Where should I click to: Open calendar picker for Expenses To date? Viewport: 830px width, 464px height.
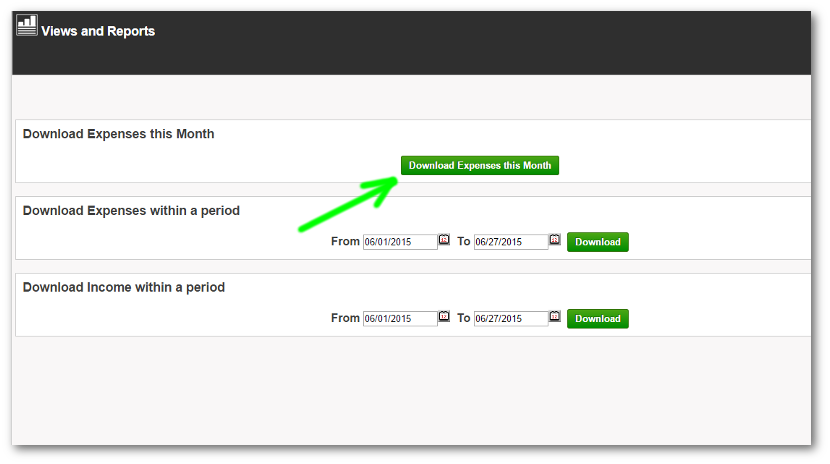555,240
